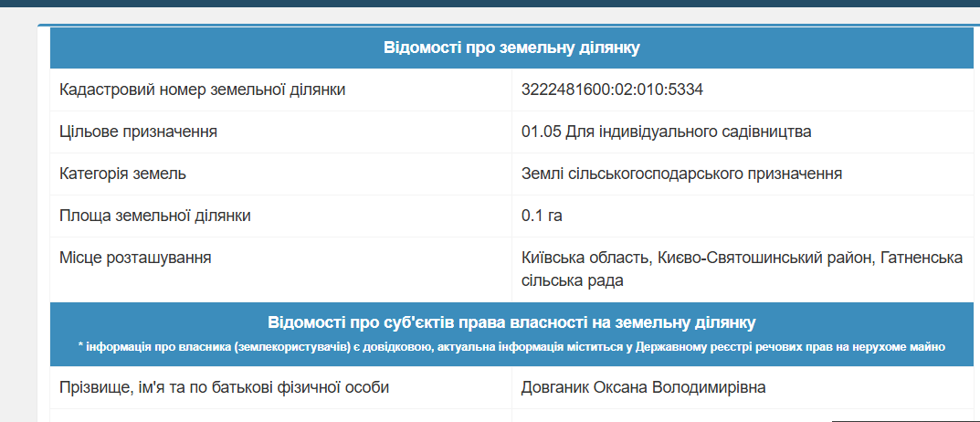Image resolution: width=980 pixels, height=422 pixels.
Task: Click the '0.1 га' area value
Action: click(543, 216)
